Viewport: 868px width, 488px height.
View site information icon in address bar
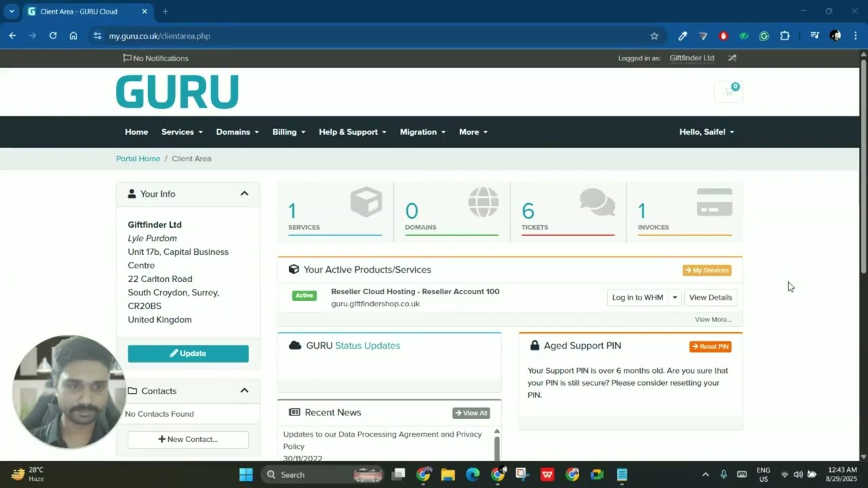click(x=98, y=36)
